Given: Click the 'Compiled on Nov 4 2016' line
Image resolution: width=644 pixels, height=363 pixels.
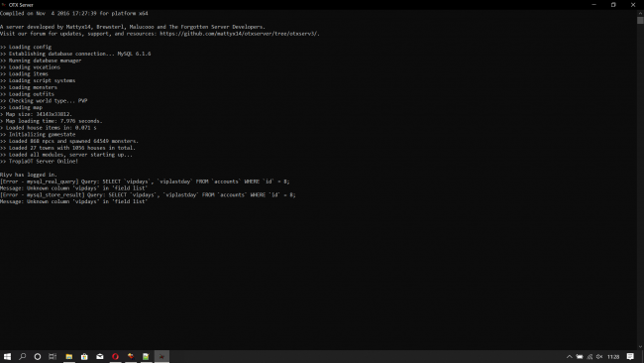Looking at the screenshot, I should [74, 13].
